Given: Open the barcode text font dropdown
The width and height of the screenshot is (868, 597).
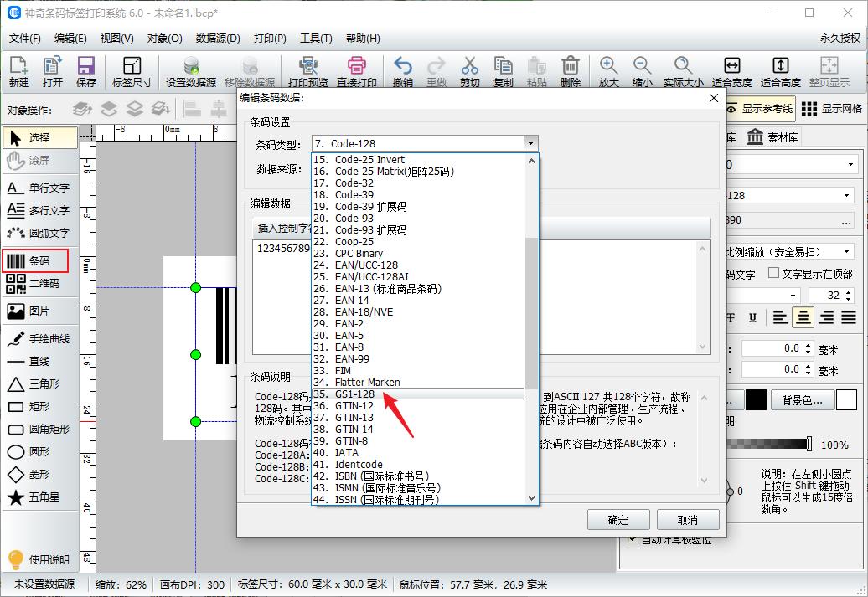Looking at the screenshot, I should coord(793,296).
